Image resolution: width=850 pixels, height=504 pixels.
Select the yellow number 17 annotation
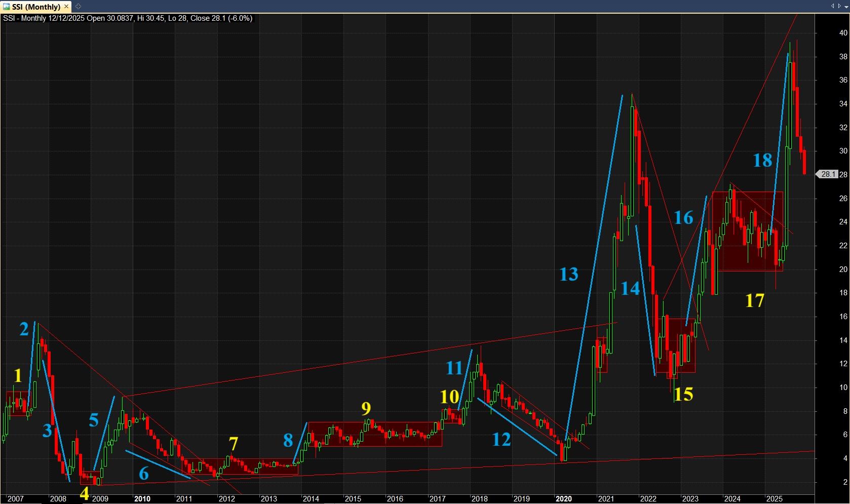(x=754, y=300)
